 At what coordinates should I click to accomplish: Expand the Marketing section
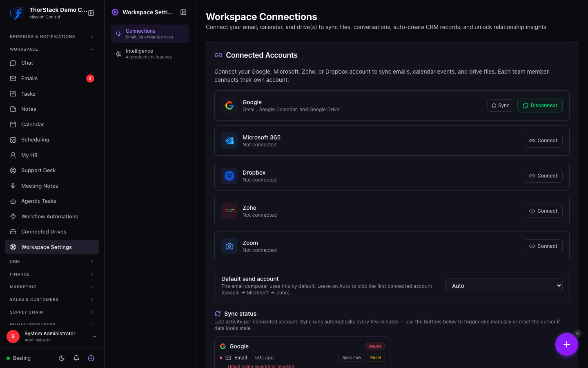click(x=52, y=287)
